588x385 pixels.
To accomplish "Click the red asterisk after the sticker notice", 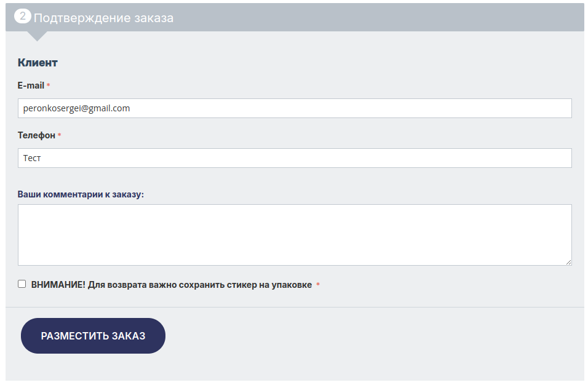I will (318, 285).
